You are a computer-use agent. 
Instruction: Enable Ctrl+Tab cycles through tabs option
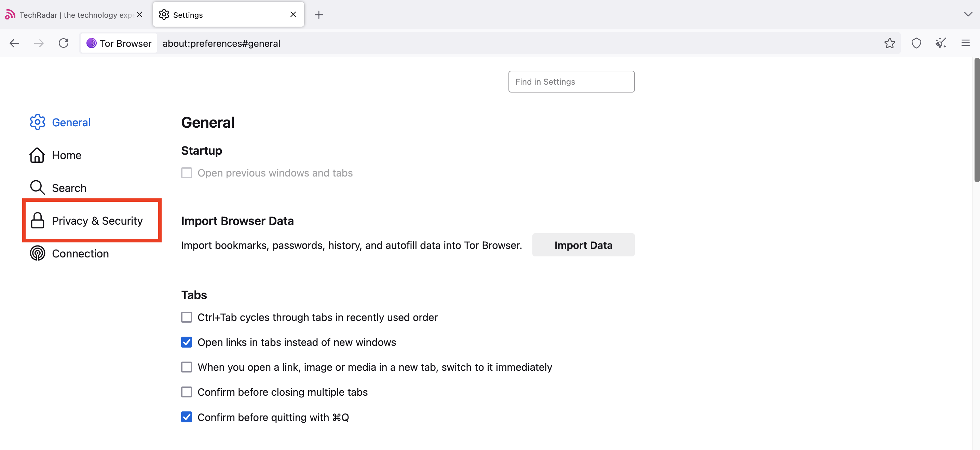(x=187, y=317)
